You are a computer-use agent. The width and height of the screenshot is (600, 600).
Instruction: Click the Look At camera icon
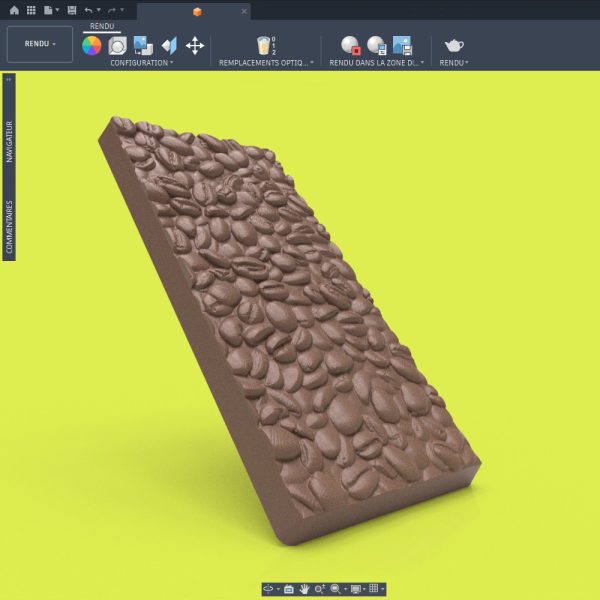coord(289,589)
